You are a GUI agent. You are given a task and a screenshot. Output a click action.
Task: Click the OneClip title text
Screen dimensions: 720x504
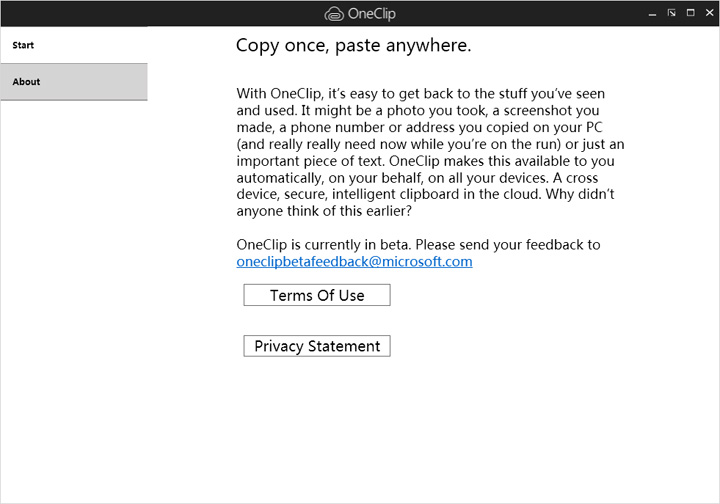[x=372, y=14]
